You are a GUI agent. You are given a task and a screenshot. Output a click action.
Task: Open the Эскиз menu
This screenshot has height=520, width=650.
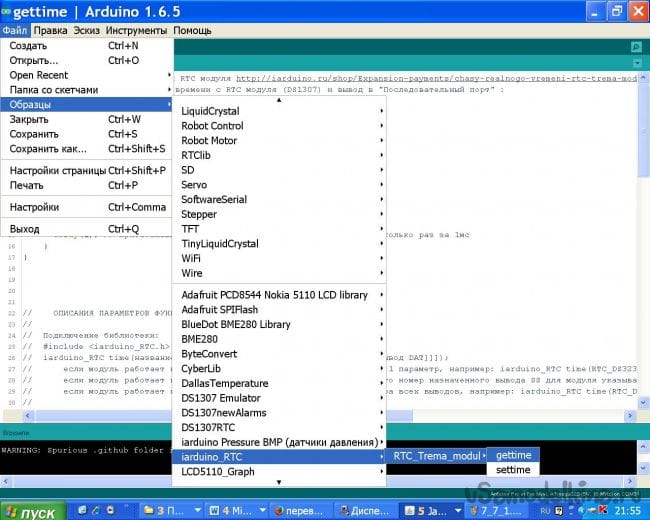click(88, 30)
